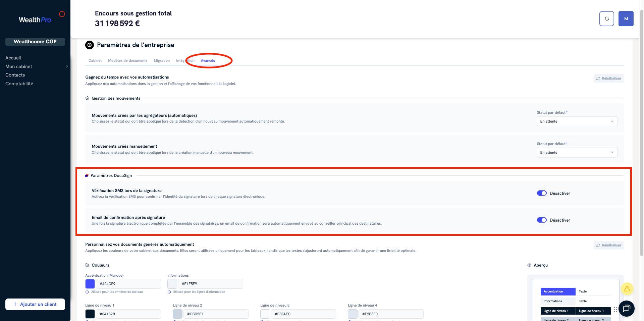
Task: Open the chat support bubble
Action: pos(626,308)
